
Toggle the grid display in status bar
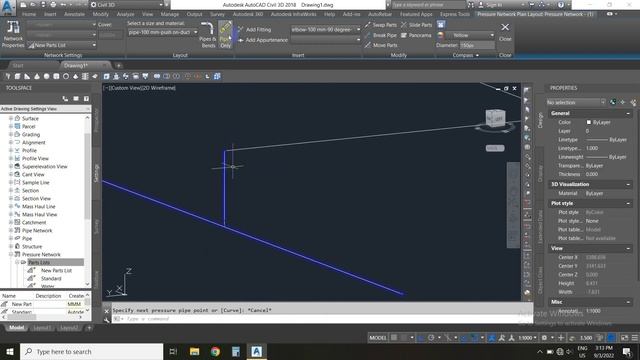[x=394, y=338]
